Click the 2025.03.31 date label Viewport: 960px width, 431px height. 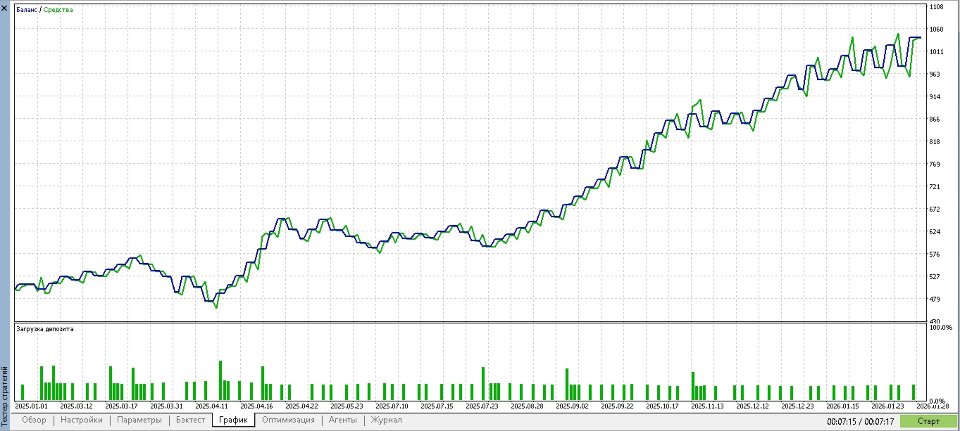click(x=167, y=406)
